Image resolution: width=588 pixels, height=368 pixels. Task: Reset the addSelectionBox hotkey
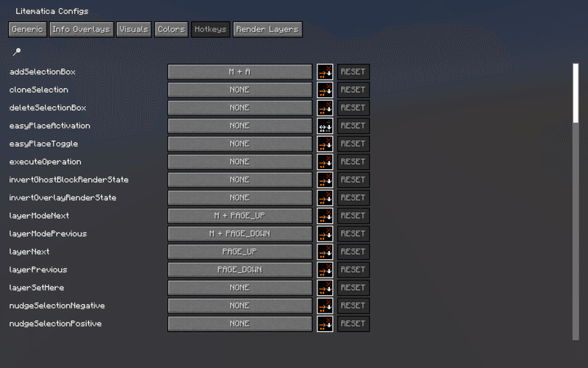[354, 71]
